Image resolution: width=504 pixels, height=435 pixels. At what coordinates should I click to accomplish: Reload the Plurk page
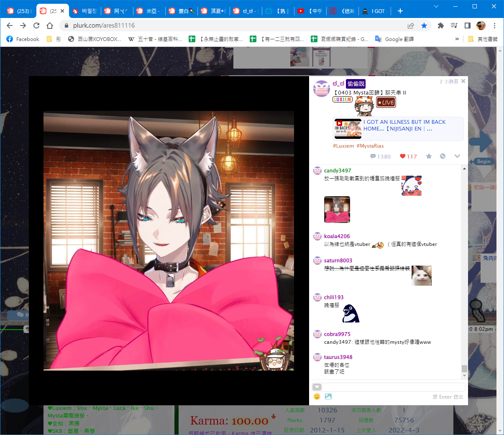point(36,26)
